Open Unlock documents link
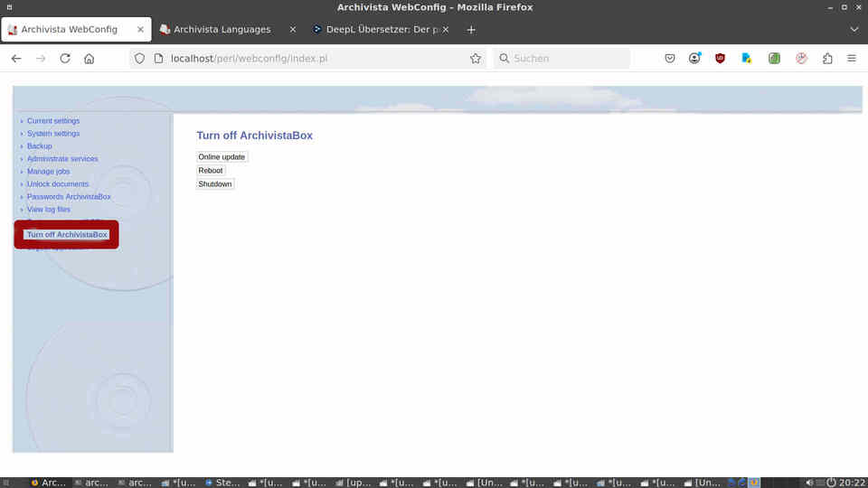868x488 pixels. (58, 184)
